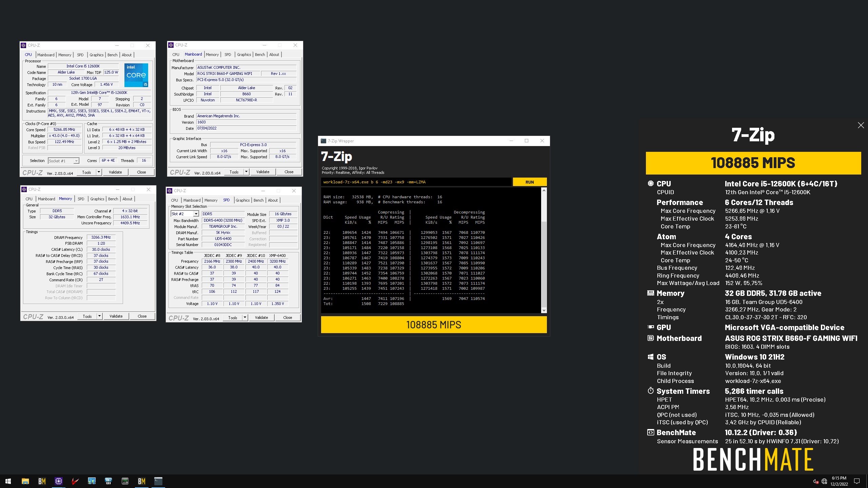Click the Windows OS icon in BenchMate panel
868x488 pixels.
coord(651,357)
